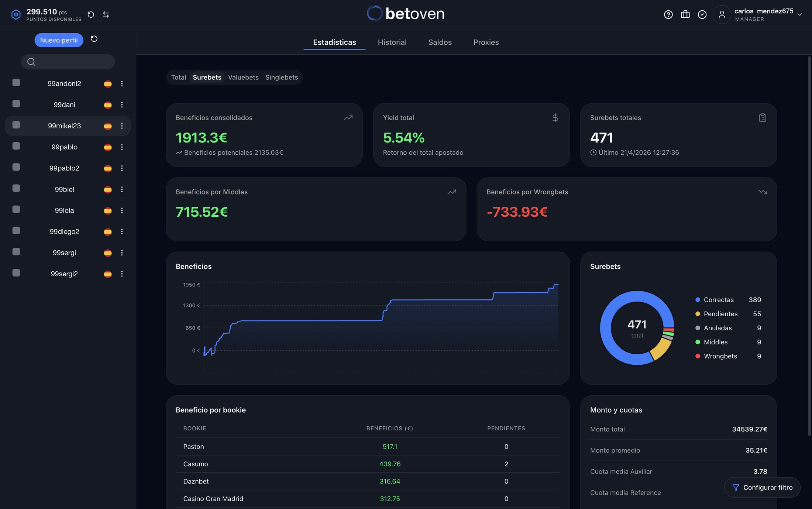Viewport: 812px width, 509px height.
Task: Click the yellow Pendientes legend dot
Action: click(x=698, y=314)
